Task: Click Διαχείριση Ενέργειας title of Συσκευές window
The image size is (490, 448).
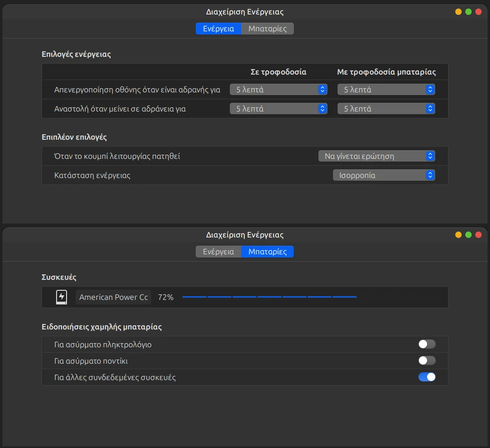Action: pos(245,235)
